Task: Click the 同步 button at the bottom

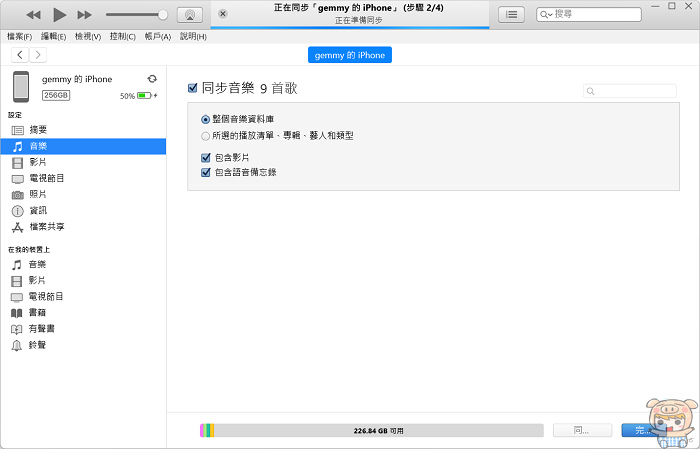Action: 582,430
